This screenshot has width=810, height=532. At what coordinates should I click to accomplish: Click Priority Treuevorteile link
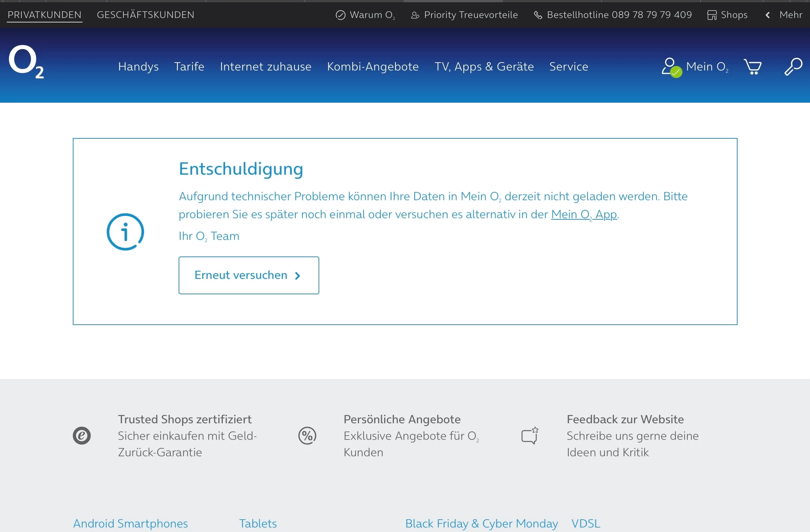pos(464,15)
